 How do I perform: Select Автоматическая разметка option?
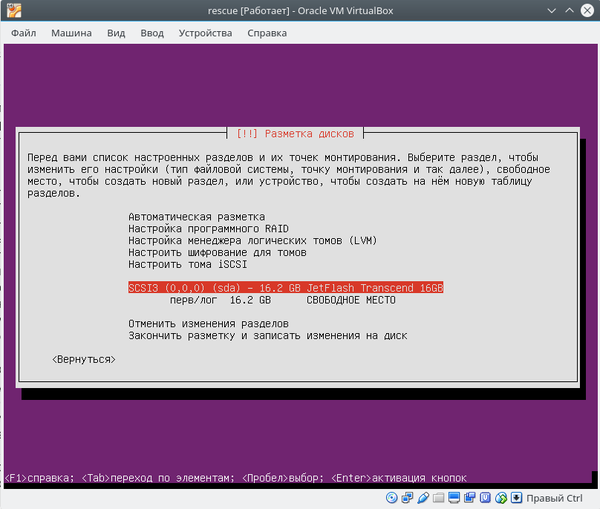tap(197, 217)
